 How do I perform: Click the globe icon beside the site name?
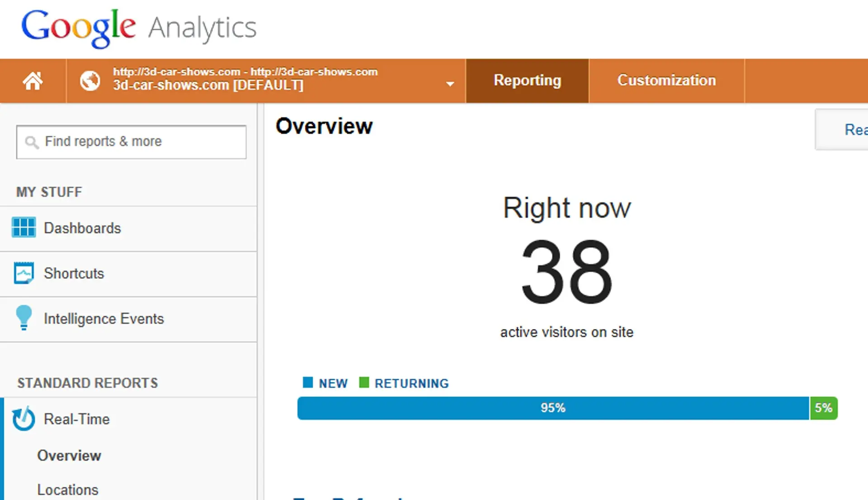[x=90, y=81]
